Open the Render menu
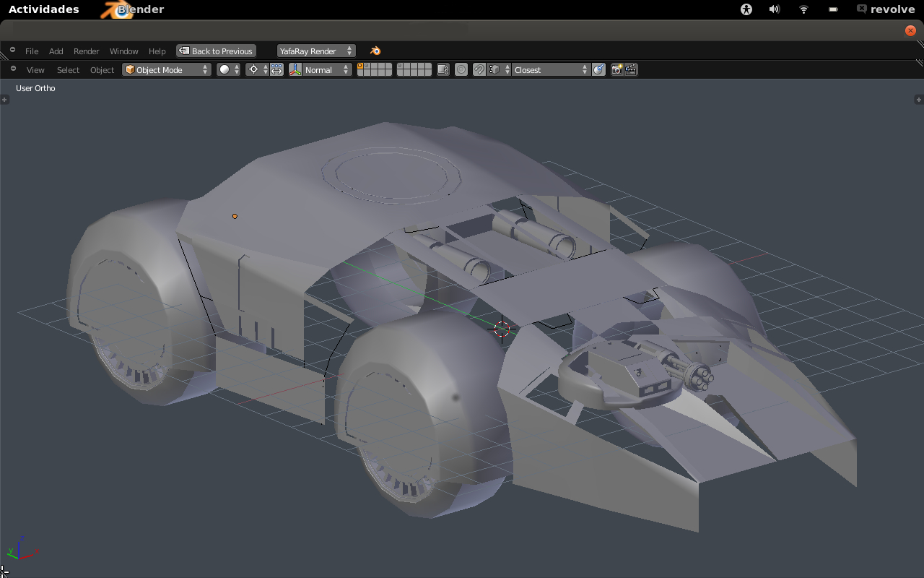The height and width of the screenshot is (578, 924). [86, 51]
